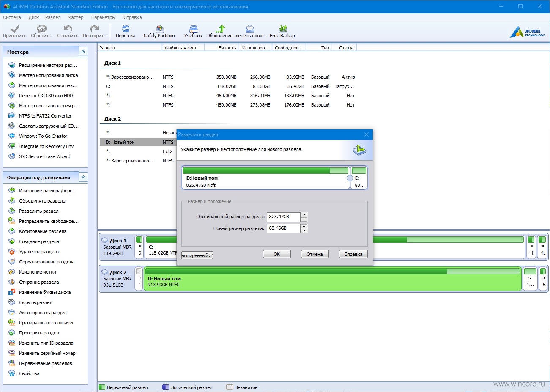Image resolution: width=550 pixels, height=392 pixels.
Task: Click the new partition size field
Action: tap(283, 228)
